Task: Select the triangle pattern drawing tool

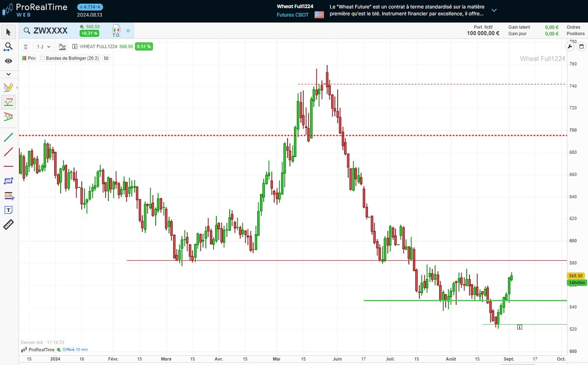Action: [x=8, y=117]
